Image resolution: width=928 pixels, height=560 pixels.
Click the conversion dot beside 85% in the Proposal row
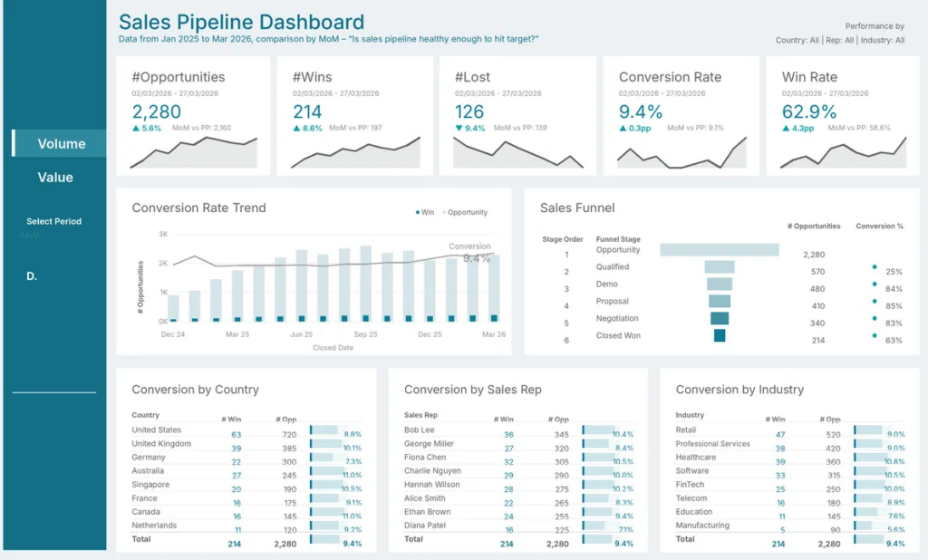(875, 302)
